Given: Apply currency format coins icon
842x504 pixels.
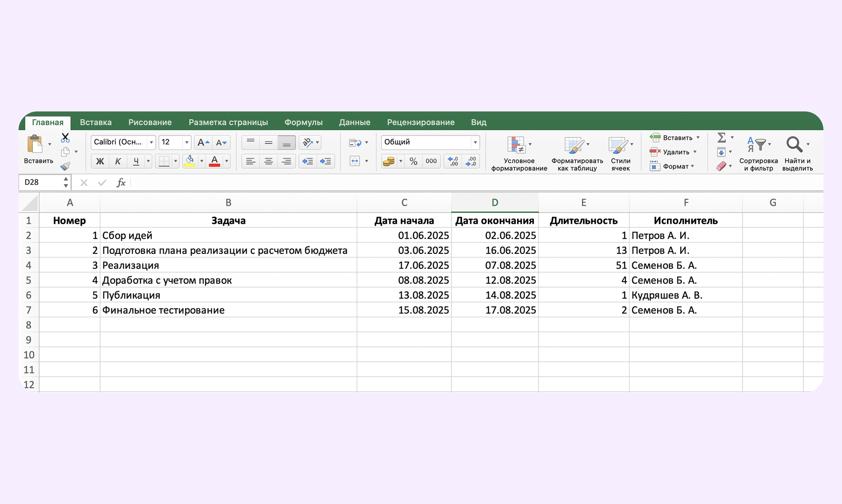Looking at the screenshot, I should [x=389, y=161].
